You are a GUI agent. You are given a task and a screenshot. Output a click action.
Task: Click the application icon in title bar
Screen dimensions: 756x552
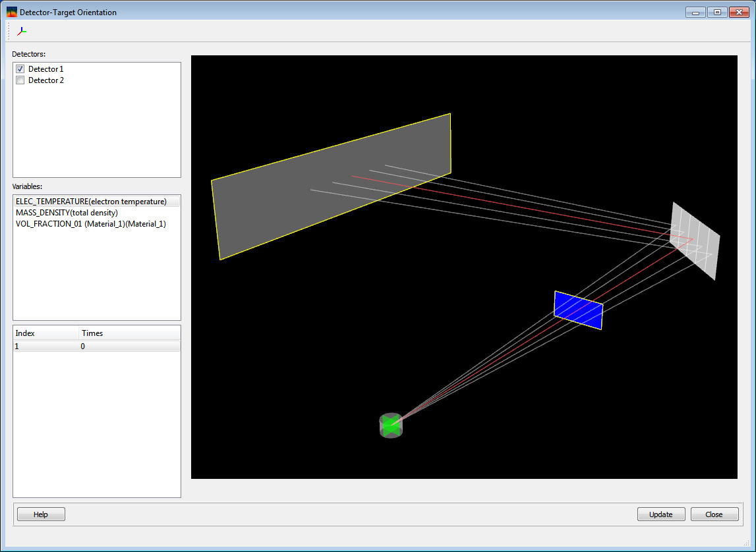click(x=12, y=12)
